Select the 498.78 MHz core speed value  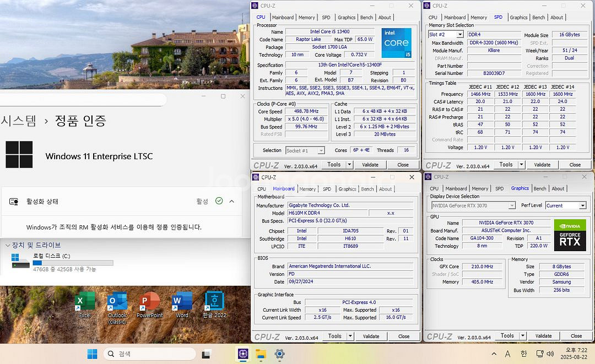[306, 111]
